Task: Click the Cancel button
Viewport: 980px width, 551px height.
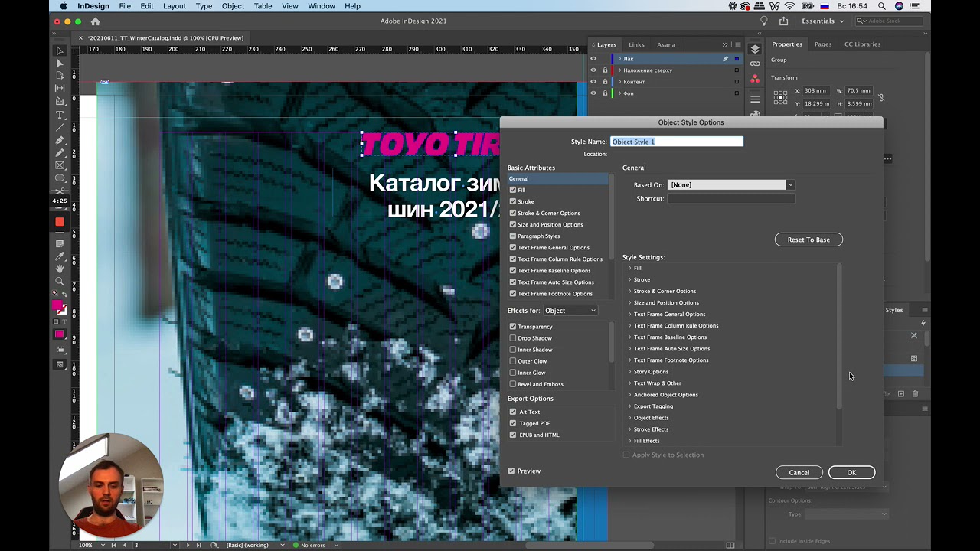Action: pyautogui.click(x=799, y=472)
